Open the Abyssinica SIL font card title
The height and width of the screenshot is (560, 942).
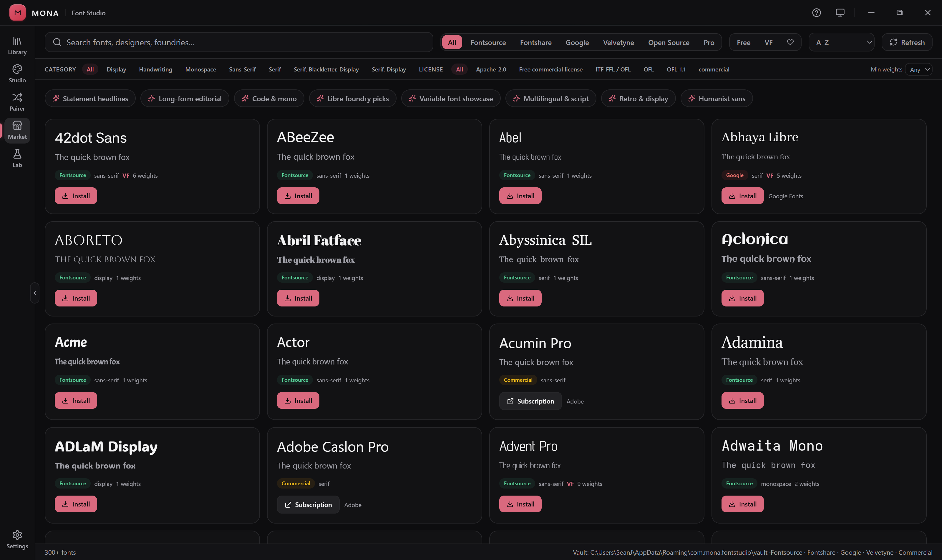click(545, 240)
